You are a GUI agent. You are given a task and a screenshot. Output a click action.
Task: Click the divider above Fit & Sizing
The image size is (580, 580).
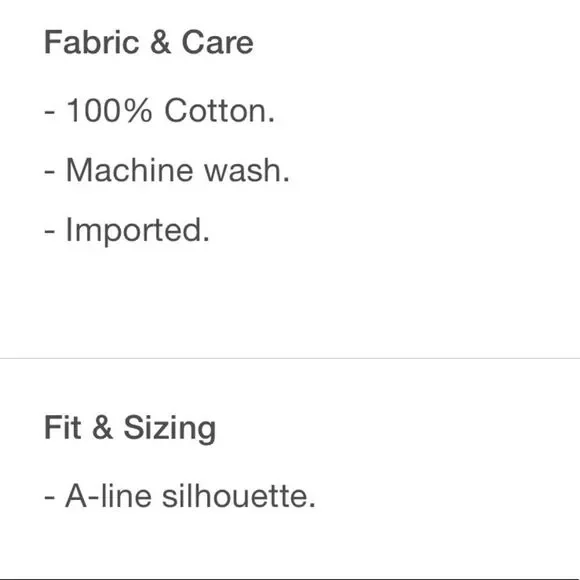tap(290, 358)
